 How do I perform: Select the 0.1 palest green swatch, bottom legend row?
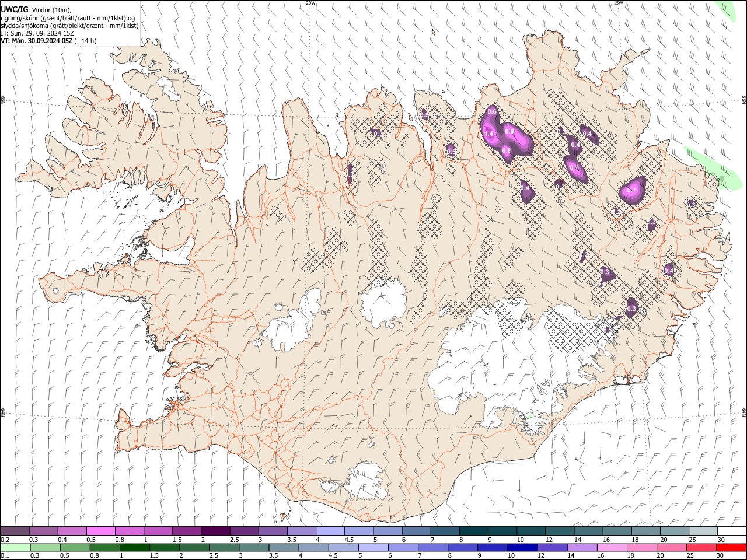pos(16,547)
